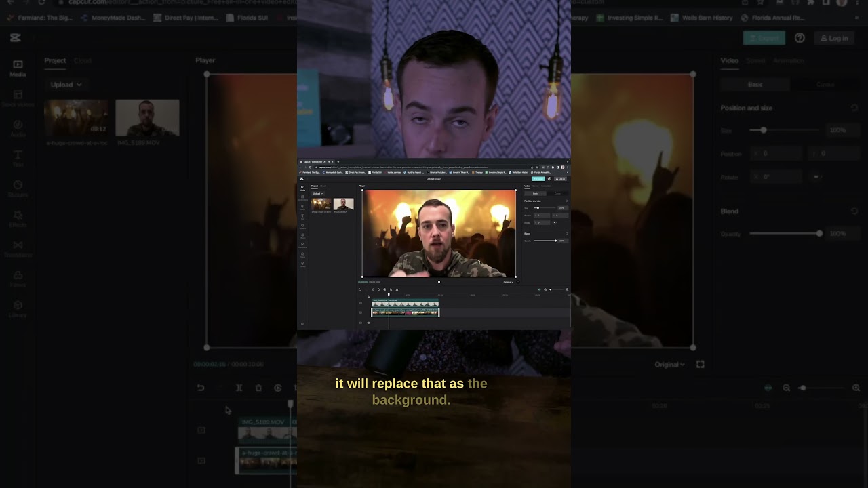Select the Text tool in dimmed sidebar

[18, 159]
